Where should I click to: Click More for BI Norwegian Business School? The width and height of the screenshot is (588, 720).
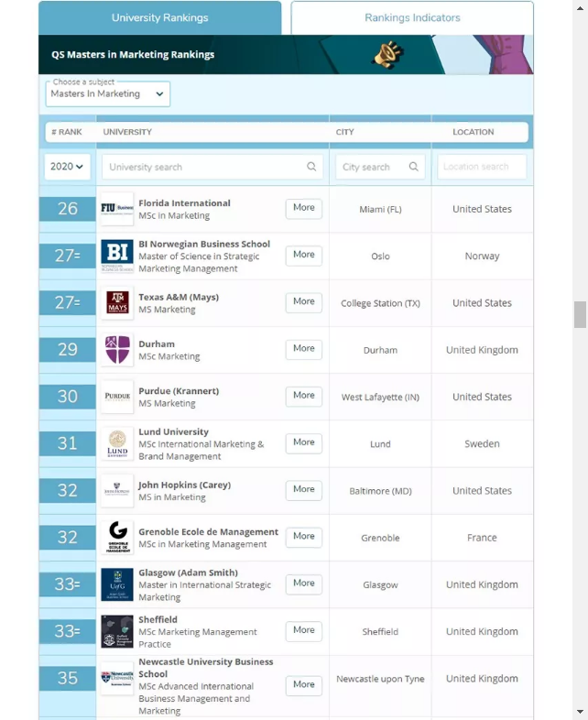click(304, 255)
